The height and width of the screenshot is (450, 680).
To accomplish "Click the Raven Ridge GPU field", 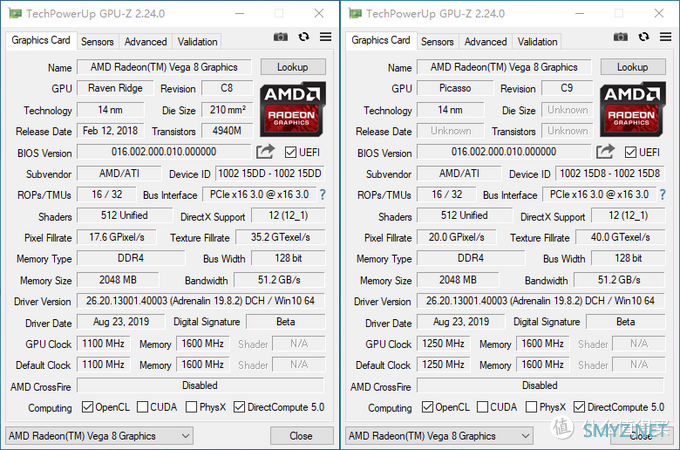I will click(x=115, y=88).
